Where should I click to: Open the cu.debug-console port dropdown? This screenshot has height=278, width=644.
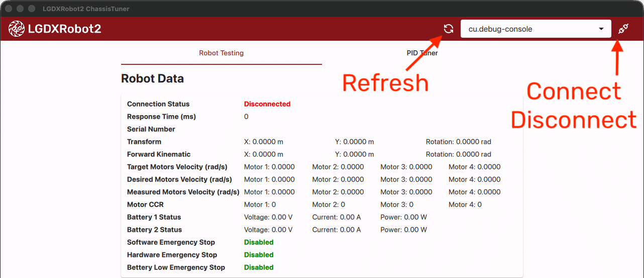535,29
